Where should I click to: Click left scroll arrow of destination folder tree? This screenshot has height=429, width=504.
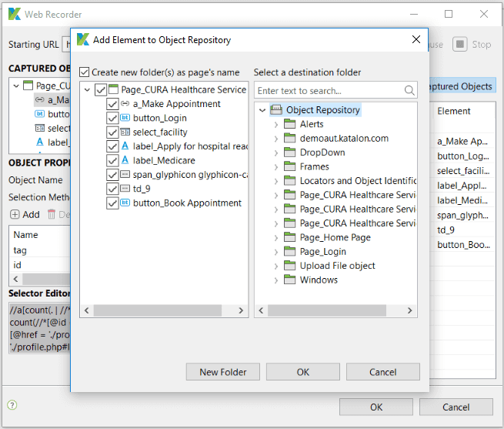point(261,310)
